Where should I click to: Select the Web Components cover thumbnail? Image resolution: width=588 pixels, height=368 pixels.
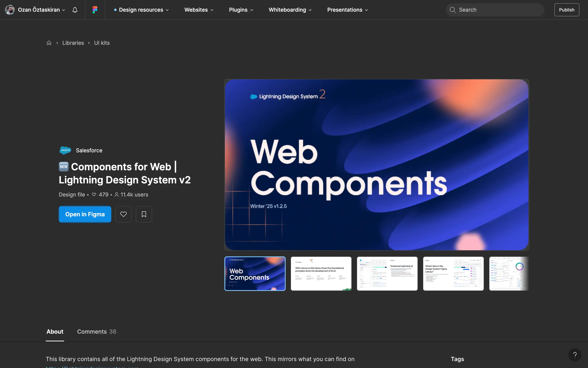255,274
